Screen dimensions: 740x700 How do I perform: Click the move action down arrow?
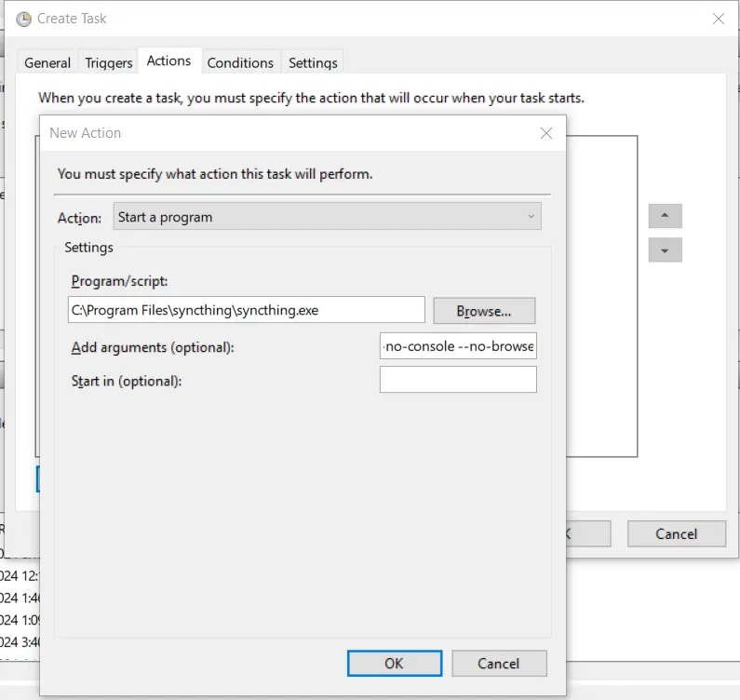665,250
